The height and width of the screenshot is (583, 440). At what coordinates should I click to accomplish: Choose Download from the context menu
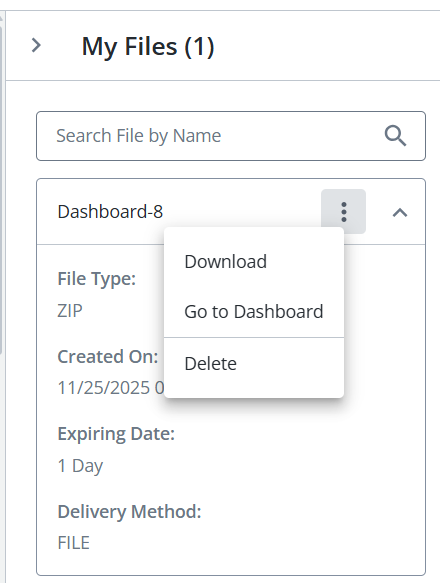coord(254,261)
